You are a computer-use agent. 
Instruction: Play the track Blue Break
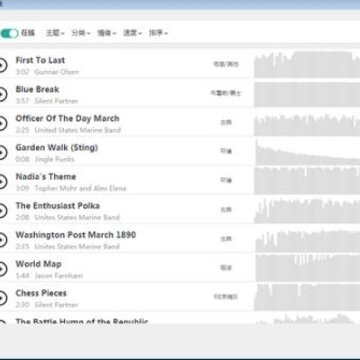click(x=2, y=94)
